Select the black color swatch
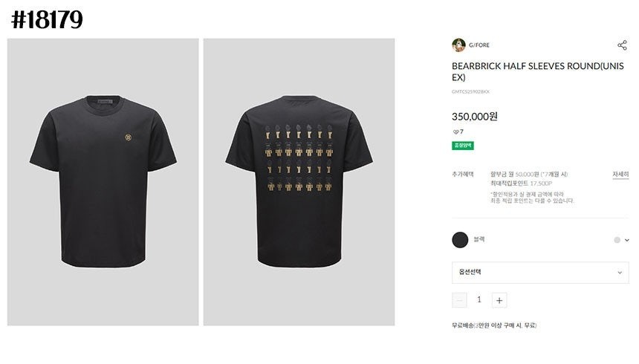The width and height of the screenshot is (639, 364). [460, 240]
